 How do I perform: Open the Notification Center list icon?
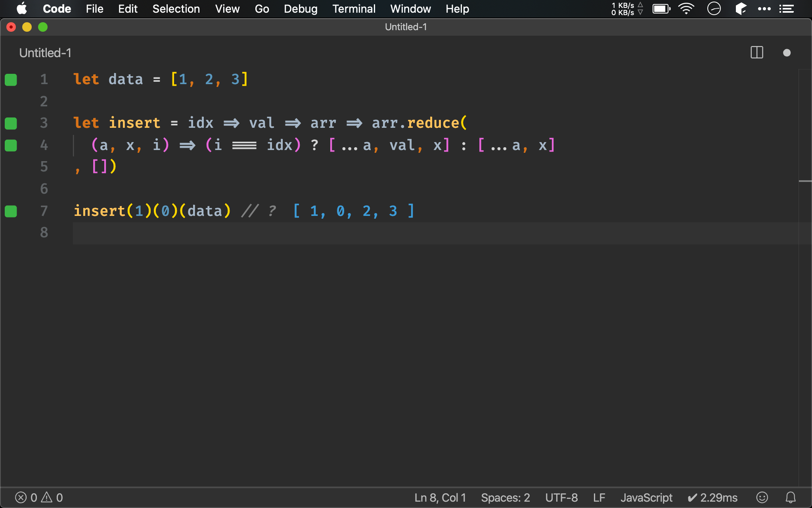point(786,9)
